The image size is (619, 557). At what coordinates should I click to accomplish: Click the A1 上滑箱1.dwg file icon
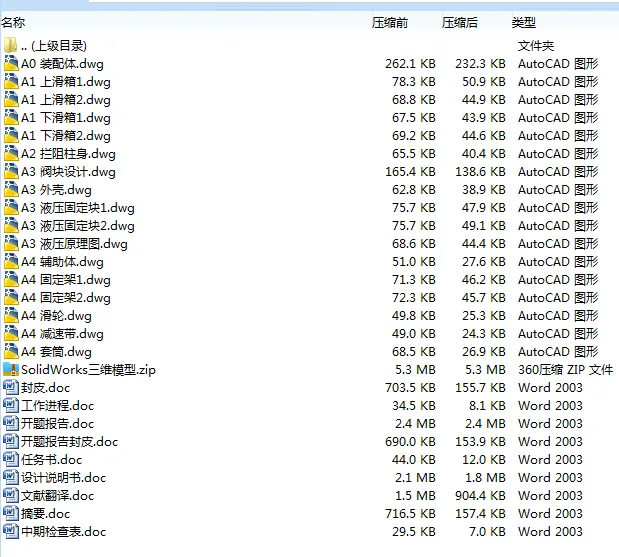11,82
